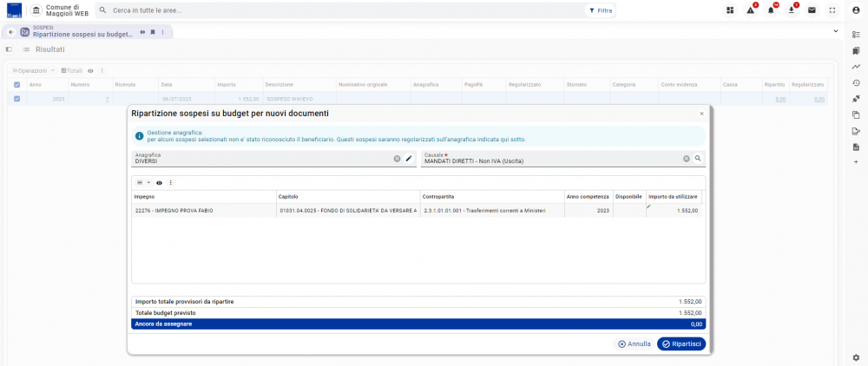Click the split-view icon on Sospesi tab

pyautogui.click(x=142, y=32)
